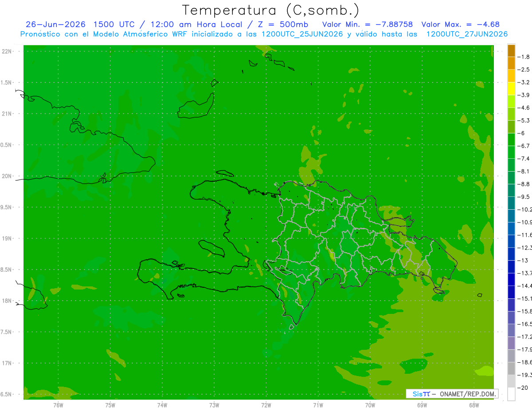Pick the lime swatch between -3.9 and -4.6
Screen dimensions: 532x411
[x=511, y=101]
